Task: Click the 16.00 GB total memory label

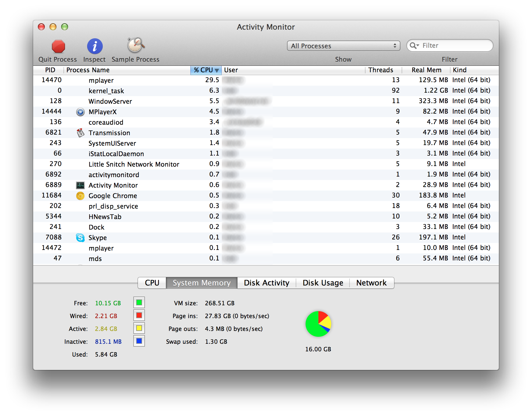Action: (x=318, y=349)
